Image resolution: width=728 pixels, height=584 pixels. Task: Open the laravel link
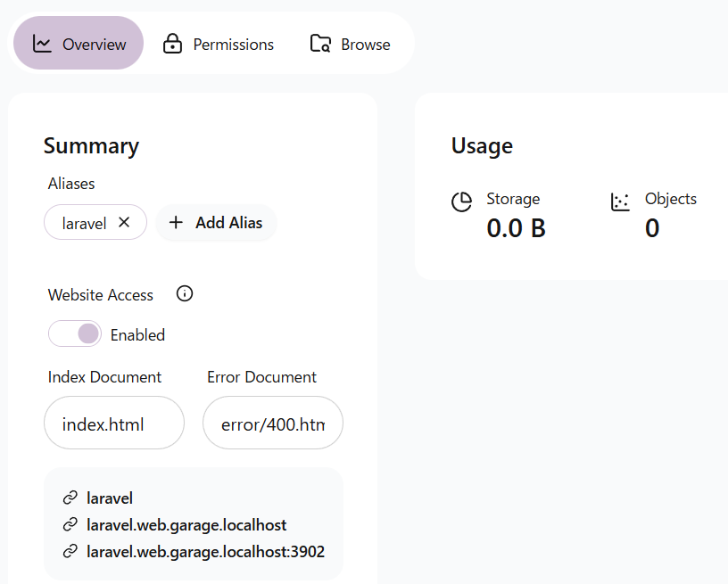110,498
